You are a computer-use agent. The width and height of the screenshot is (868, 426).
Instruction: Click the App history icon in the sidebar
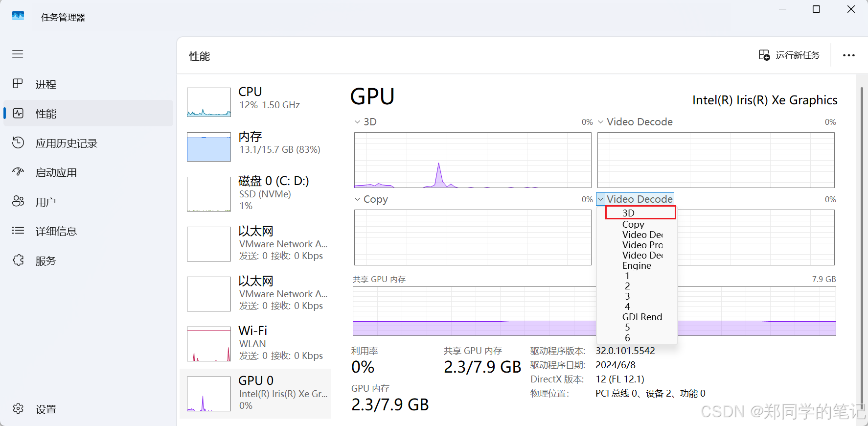[18, 142]
